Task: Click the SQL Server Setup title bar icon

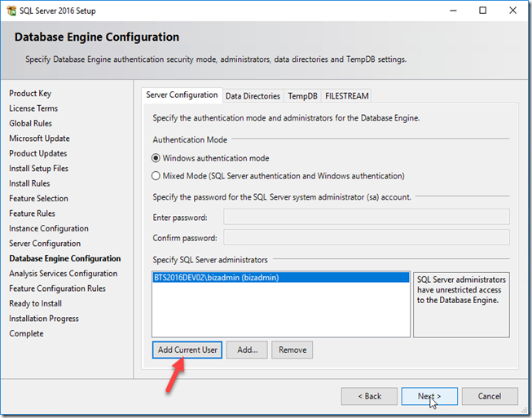Action: (11, 11)
